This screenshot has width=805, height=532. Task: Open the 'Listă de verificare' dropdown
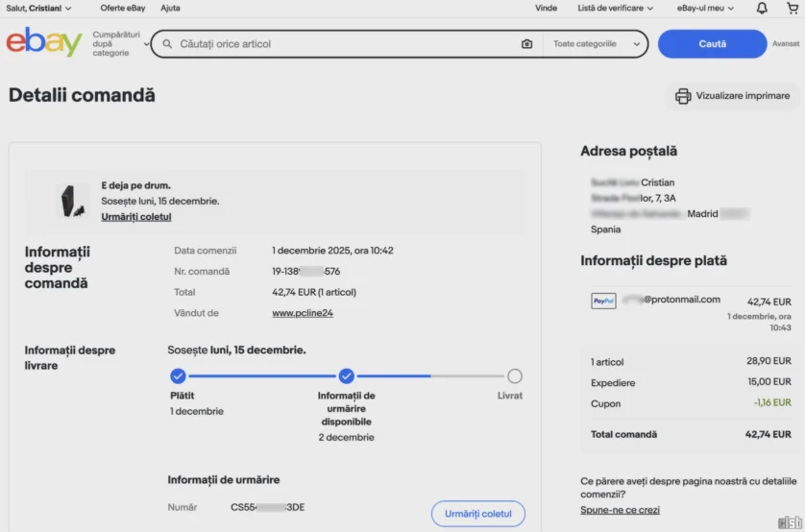coord(615,8)
